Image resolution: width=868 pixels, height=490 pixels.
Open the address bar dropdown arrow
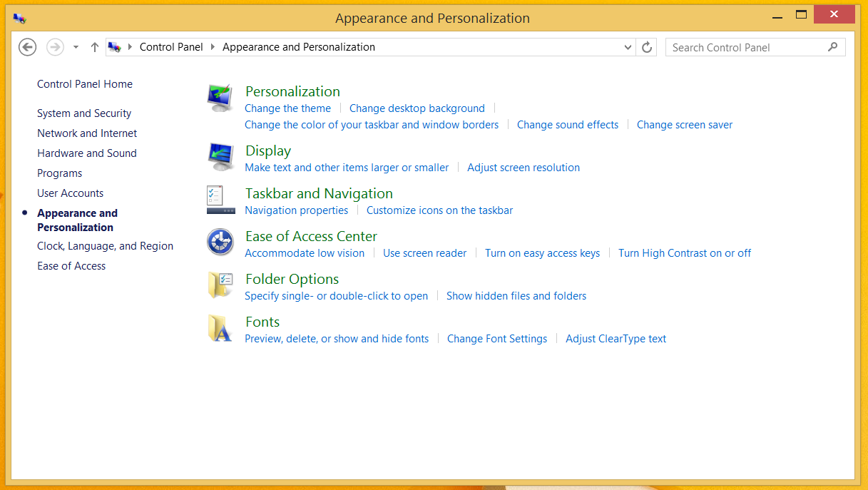[628, 47]
